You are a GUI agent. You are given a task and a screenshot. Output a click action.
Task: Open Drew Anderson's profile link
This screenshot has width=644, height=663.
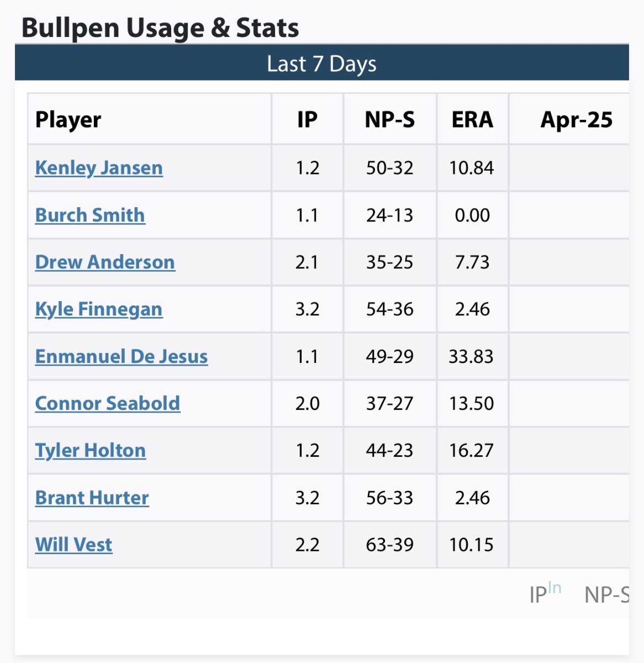105,262
